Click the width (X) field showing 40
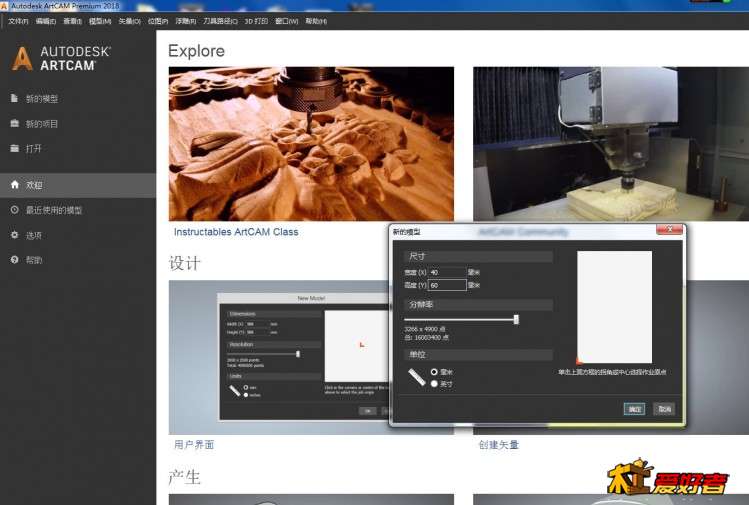The width and height of the screenshot is (749, 505). [x=447, y=272]
